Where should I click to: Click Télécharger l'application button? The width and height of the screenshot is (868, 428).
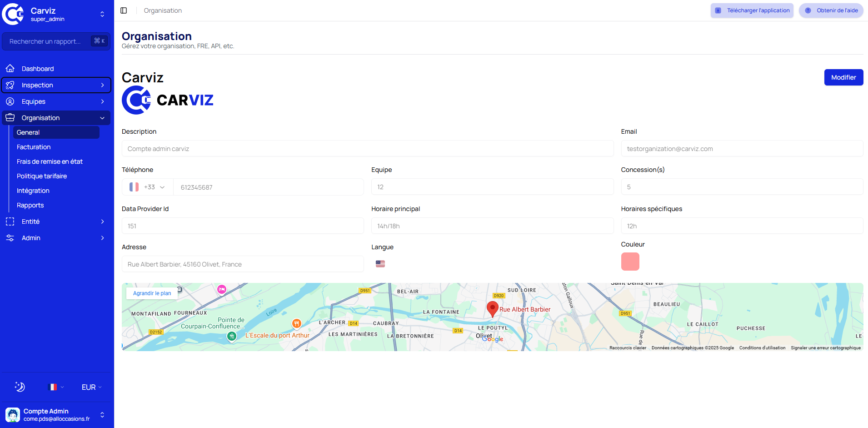tap(752, 10)
